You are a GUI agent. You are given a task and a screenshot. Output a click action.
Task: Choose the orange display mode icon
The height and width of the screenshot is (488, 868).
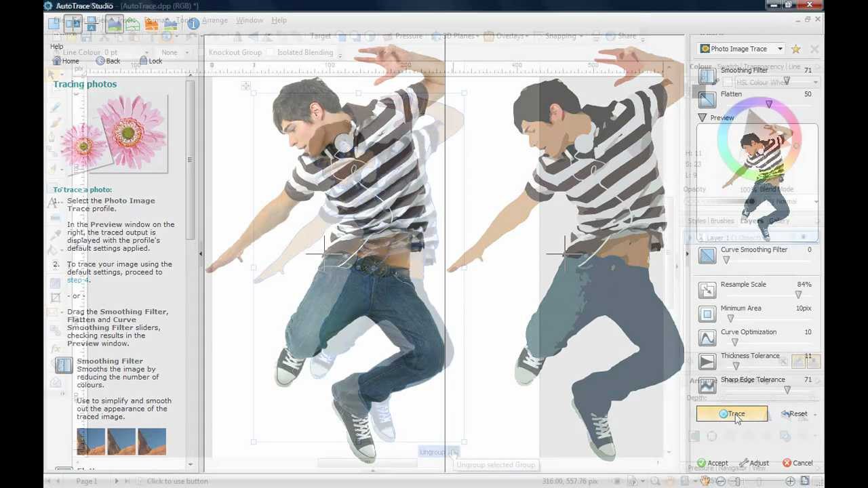tap(151, 24)
